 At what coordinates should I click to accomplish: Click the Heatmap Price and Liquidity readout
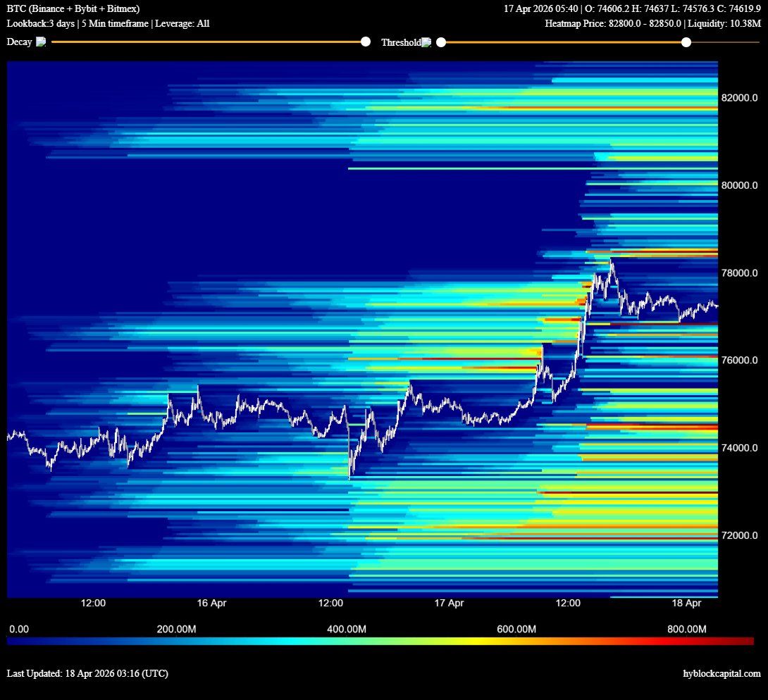pyautogui.click(x=652, y=24)
